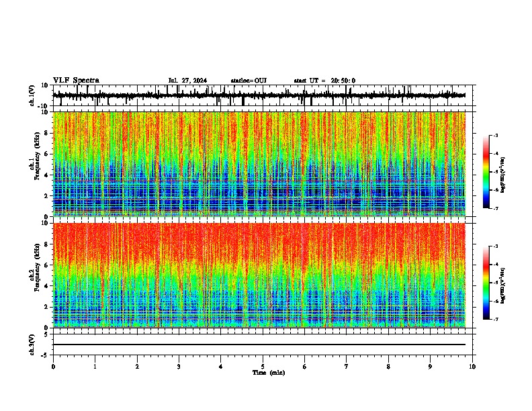
Task: Click the time axis tick '8'
Action: 388,367
